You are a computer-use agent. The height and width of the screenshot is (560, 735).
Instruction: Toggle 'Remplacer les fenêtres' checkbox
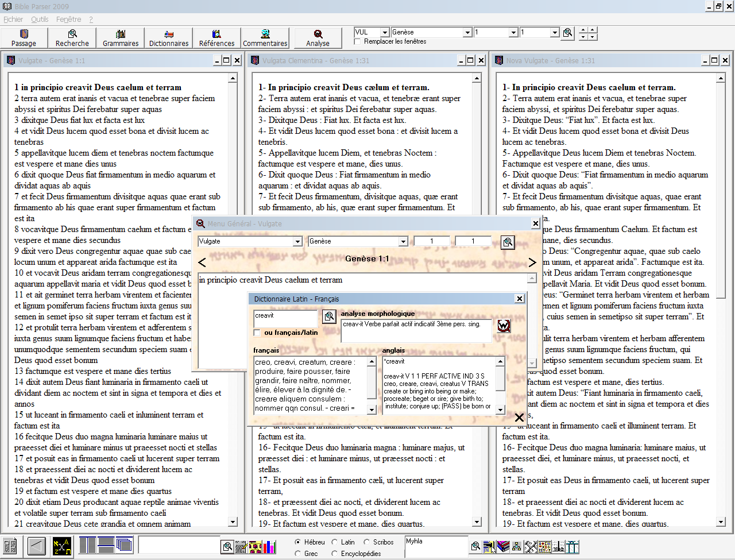point(358,41)
